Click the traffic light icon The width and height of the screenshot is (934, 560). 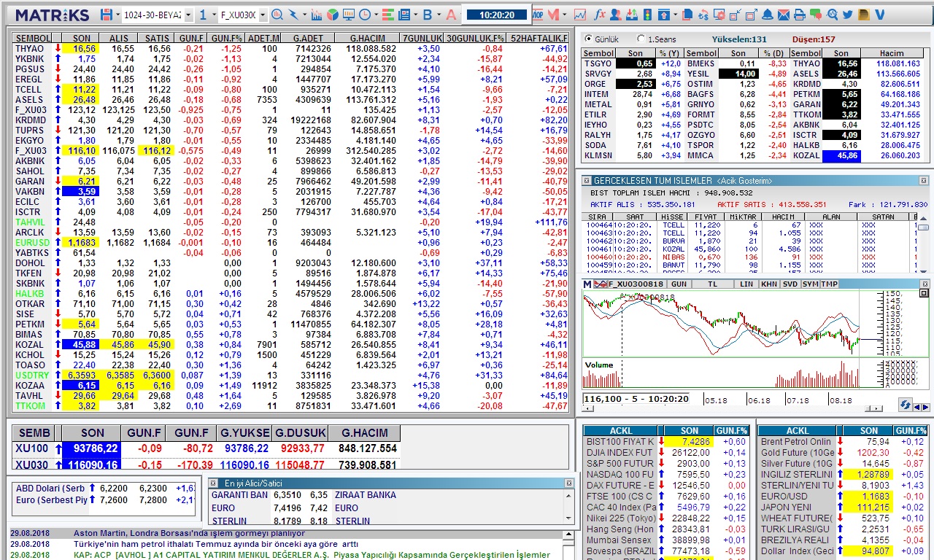click(x=647, y=15)
